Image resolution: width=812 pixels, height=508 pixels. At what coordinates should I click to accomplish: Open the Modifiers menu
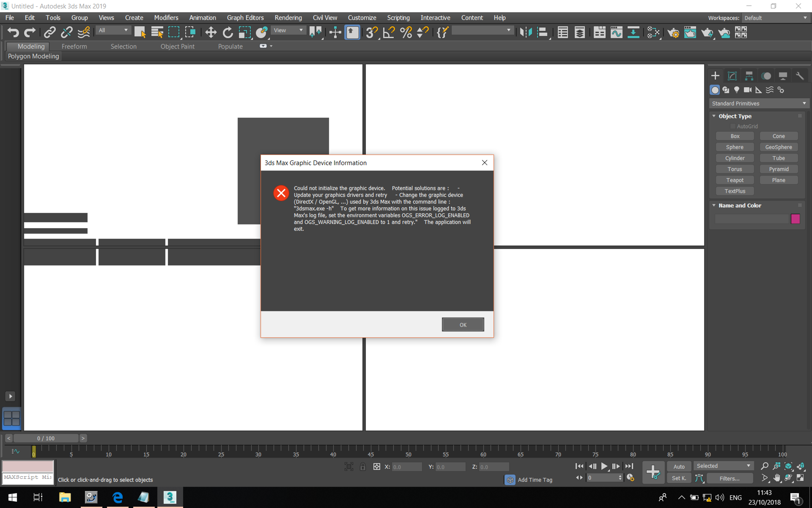point(166,18)
